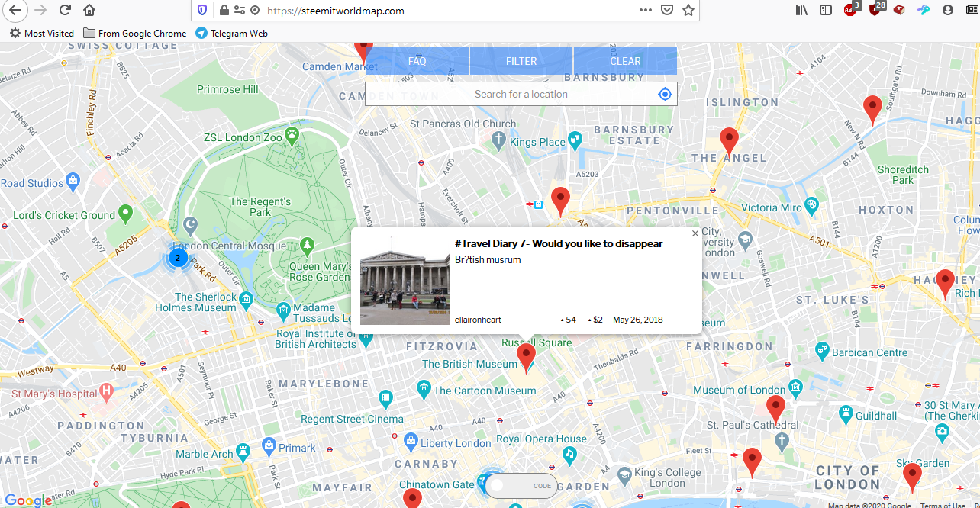This screenshot has width=980, height=508.
Task: Select red pin at The Angel
Action: click(x=730, y=143)
